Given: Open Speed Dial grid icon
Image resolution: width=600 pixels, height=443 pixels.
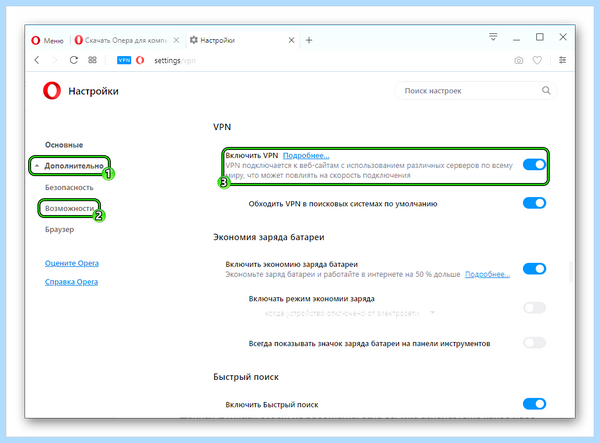Looking at the screenshot, I should click(92, 60).
